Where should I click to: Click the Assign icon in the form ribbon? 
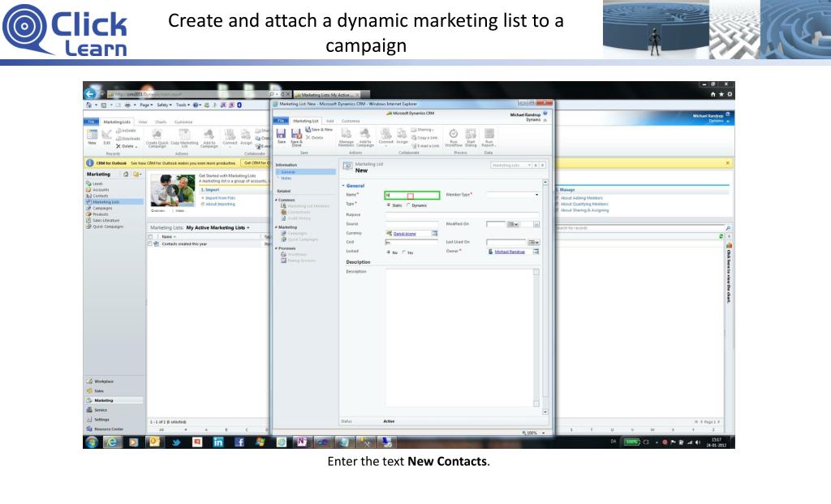click(x=403, y=136)
